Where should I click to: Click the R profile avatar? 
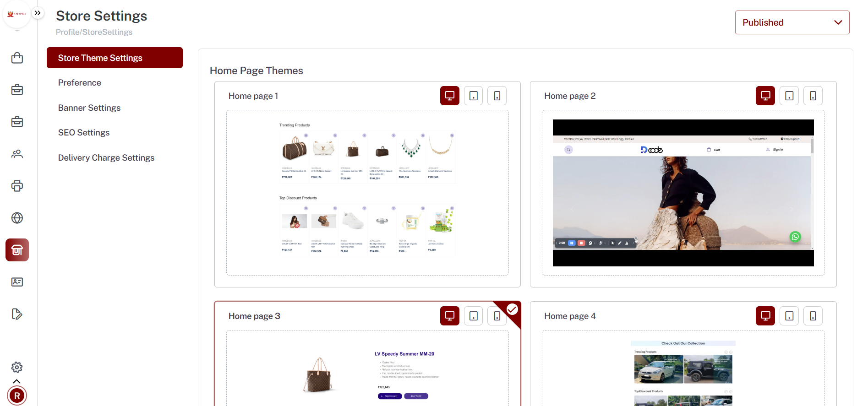click(17, 396)
